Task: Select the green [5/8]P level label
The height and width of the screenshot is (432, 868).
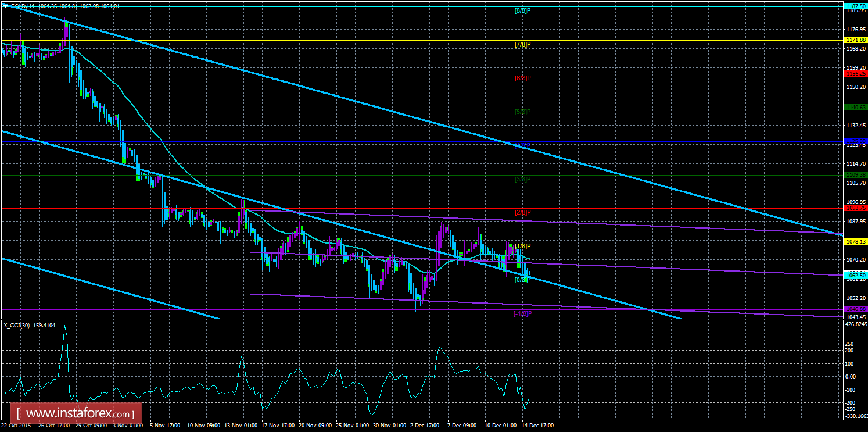Action: 522,111
